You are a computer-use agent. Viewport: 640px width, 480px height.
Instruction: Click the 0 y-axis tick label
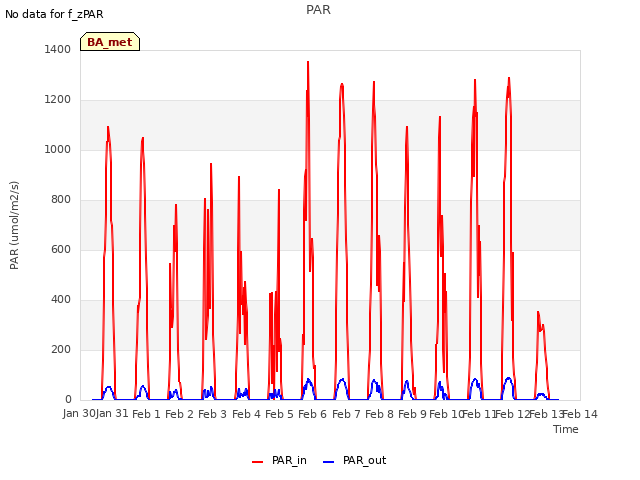(x=68, y=400)
